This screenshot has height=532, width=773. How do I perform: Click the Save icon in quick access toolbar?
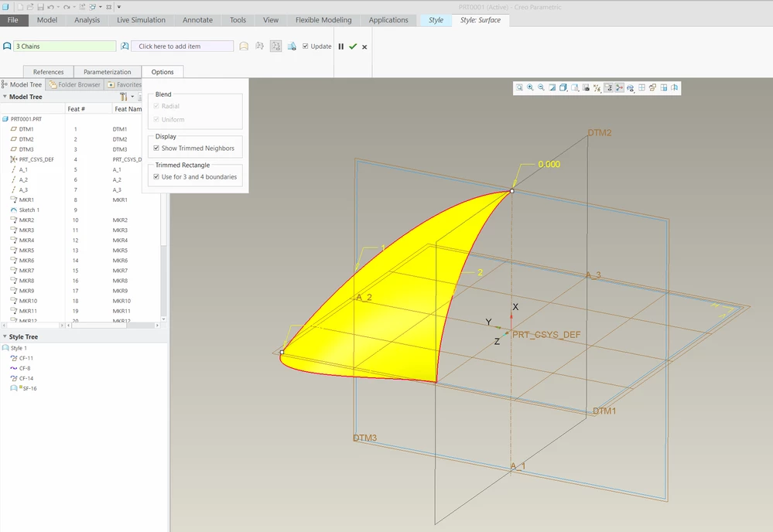click(x=40, y=7)
